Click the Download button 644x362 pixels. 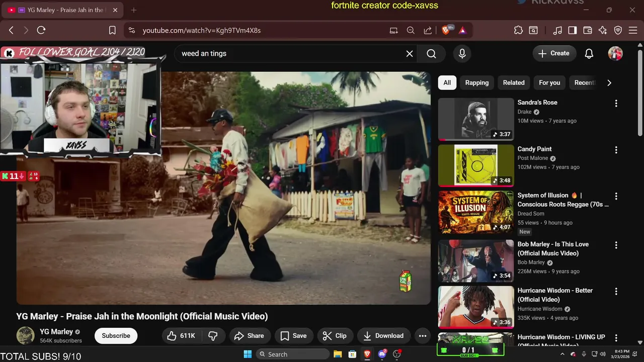tap(384, 336)
